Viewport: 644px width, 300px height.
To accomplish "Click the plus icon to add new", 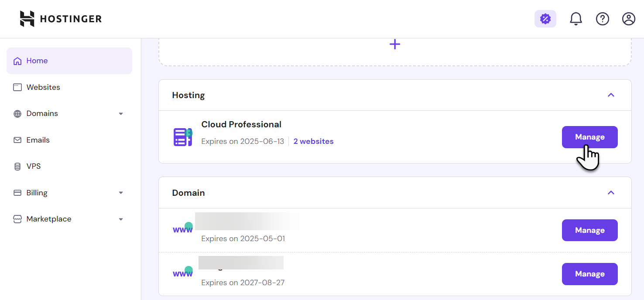I will tap(395, 44).
